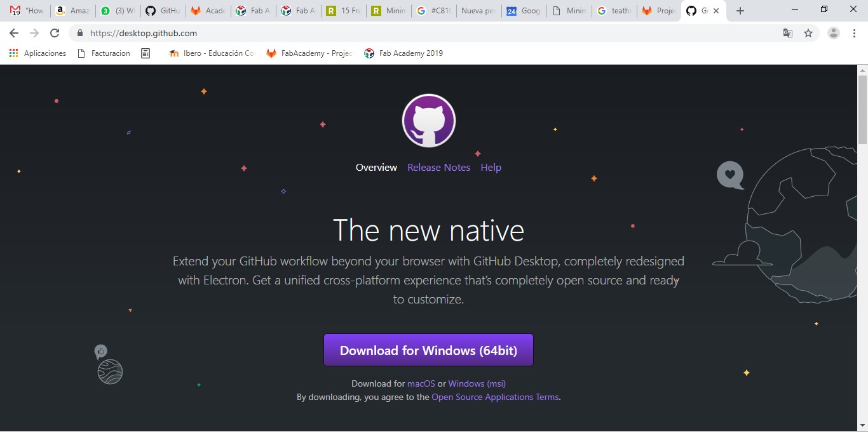
Task: Open the Open Source Applications Terms
Action: click(x=495, y=397)
